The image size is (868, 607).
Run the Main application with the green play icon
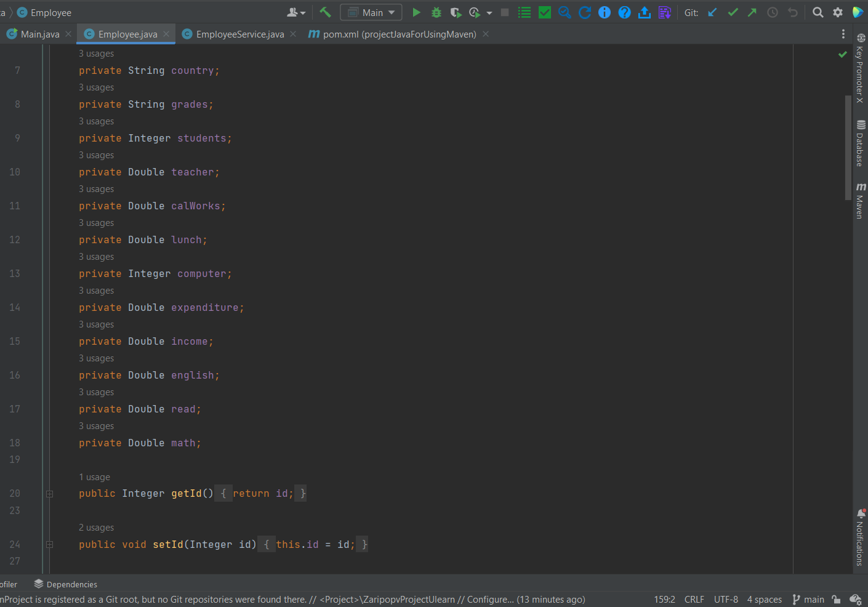(416, 12)
